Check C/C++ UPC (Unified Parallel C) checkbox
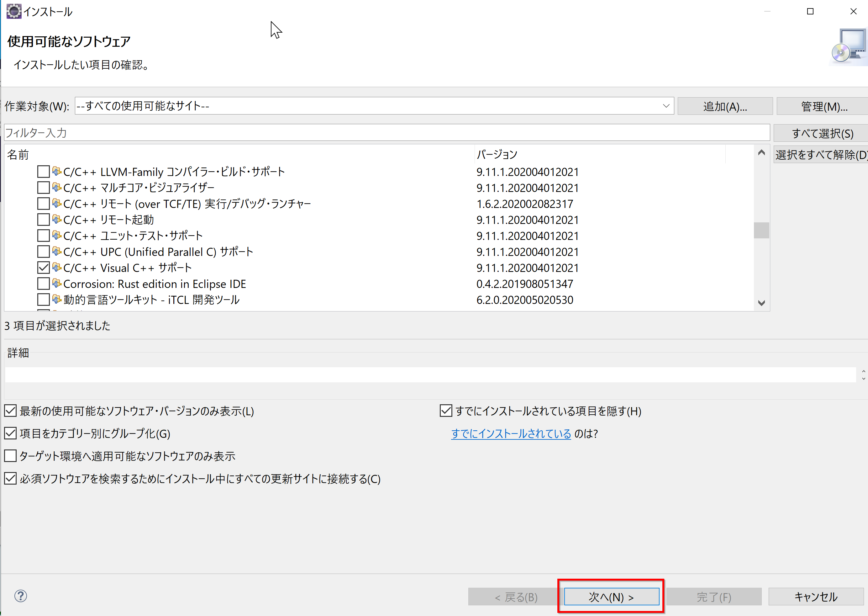This screenshot has height=616, width=868. (43, 252)
